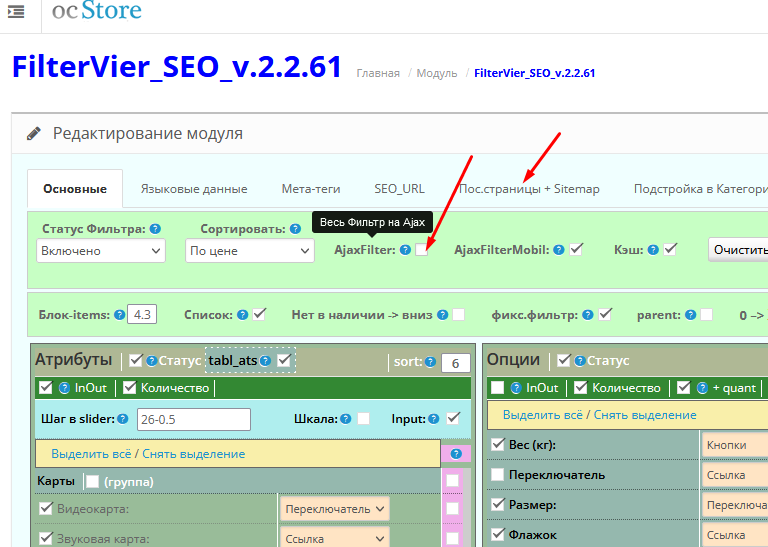Image resolution: width=768 pixels, height=547 pixels.
Task: Check the Опции Переключатель checkbox
Action: click(498, 475)
